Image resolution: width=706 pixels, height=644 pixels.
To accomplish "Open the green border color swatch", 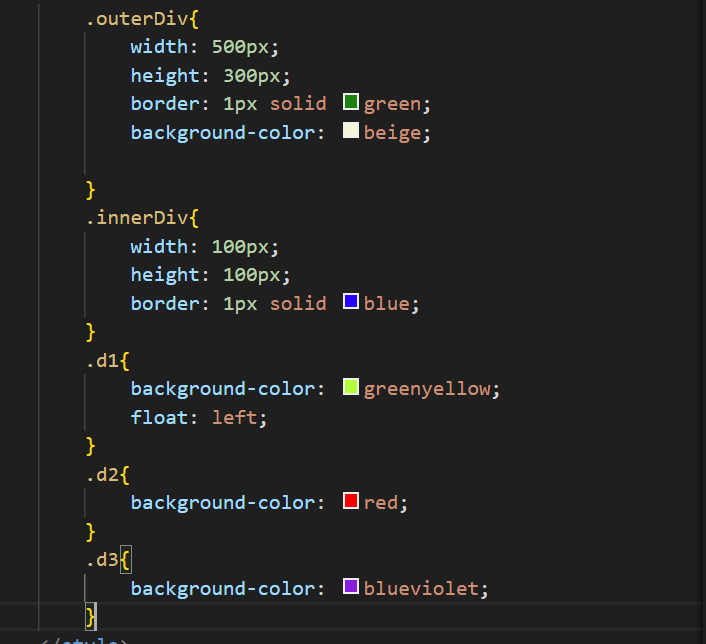I will tap(351, 102).
